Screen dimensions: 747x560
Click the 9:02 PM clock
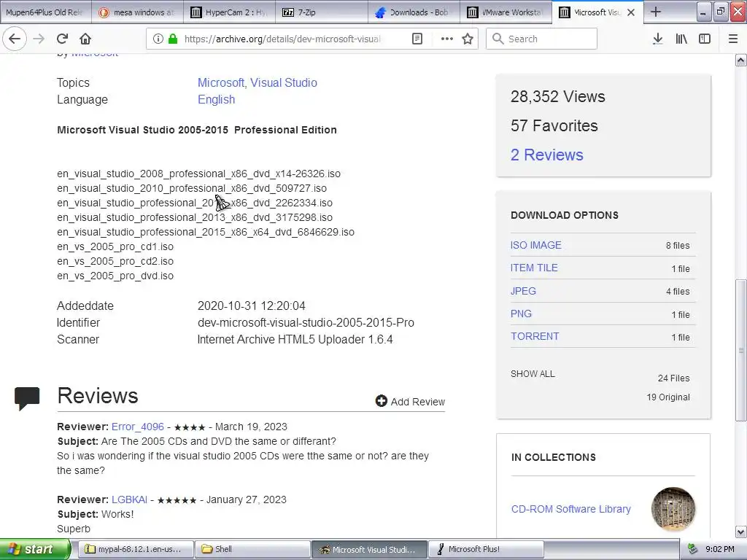(x=720, y=549)
